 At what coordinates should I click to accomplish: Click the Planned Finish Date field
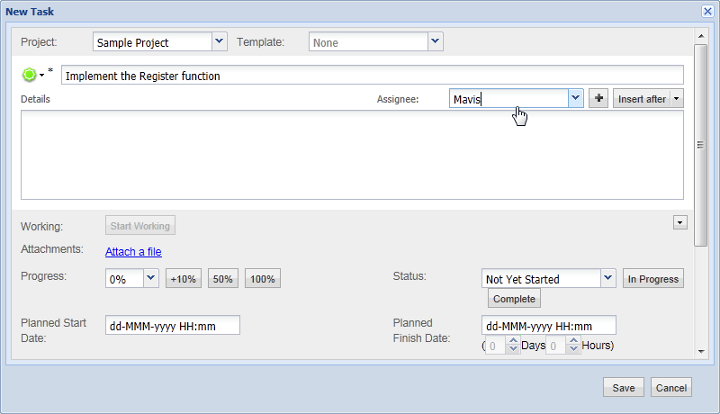(549, 325)
